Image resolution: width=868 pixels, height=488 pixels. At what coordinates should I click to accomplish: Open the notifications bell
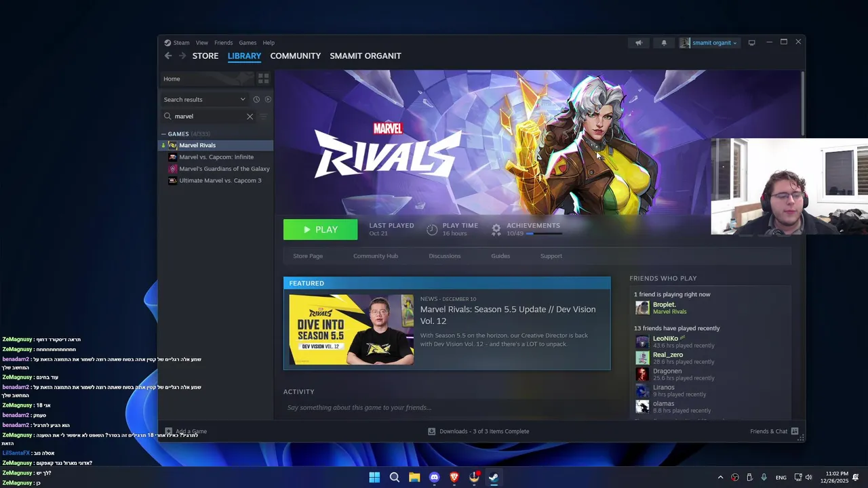(664, 43)
